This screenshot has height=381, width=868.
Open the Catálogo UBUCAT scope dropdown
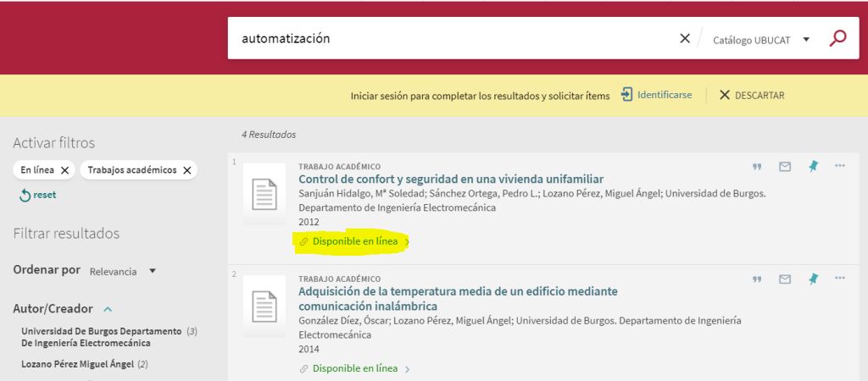(x=761, y=39)
